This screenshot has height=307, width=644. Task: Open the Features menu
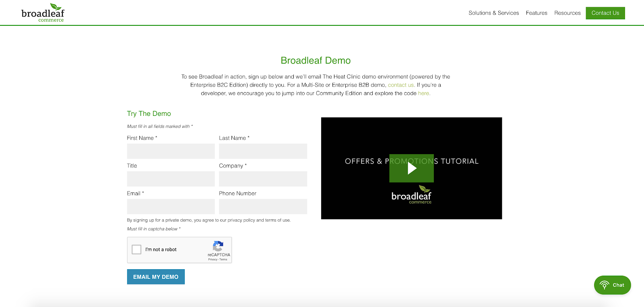pos(537,13)
